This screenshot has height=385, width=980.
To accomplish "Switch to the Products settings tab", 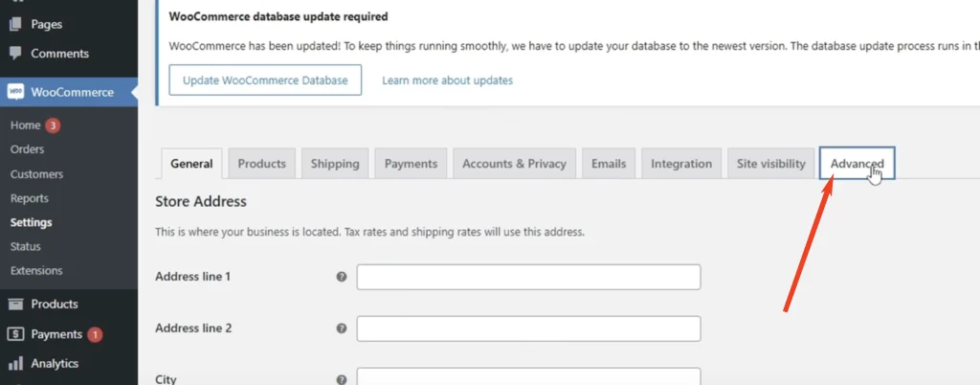I will pos(262,164).
